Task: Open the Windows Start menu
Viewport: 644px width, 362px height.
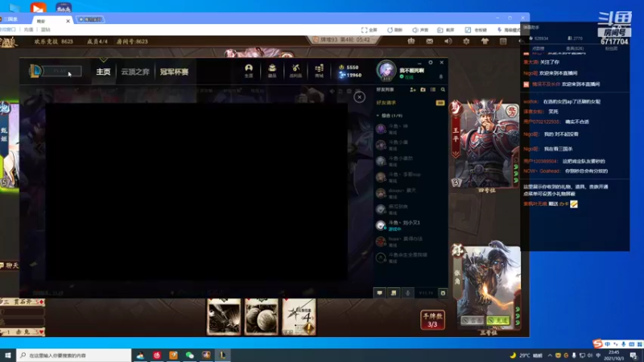Action: tap(8, 355)
